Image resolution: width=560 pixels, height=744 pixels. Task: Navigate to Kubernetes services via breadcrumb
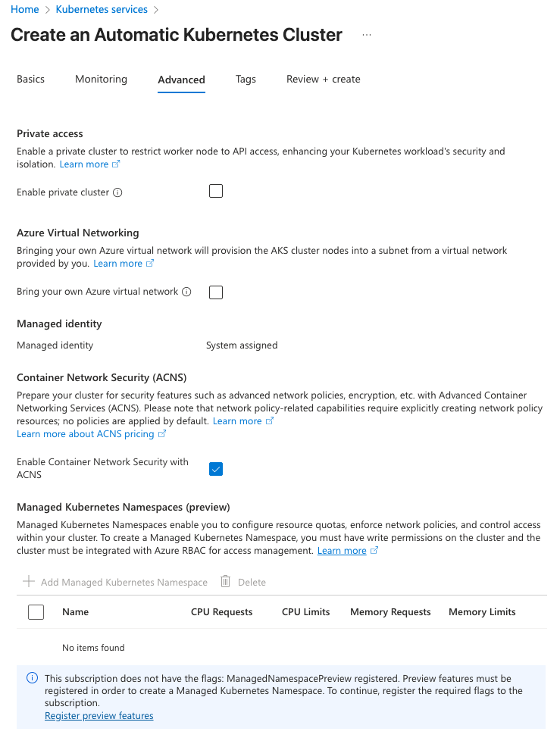point(102,9)
